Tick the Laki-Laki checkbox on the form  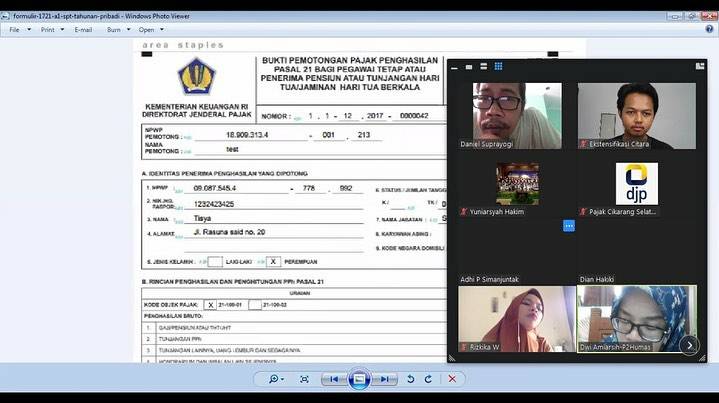pos(214,261)
